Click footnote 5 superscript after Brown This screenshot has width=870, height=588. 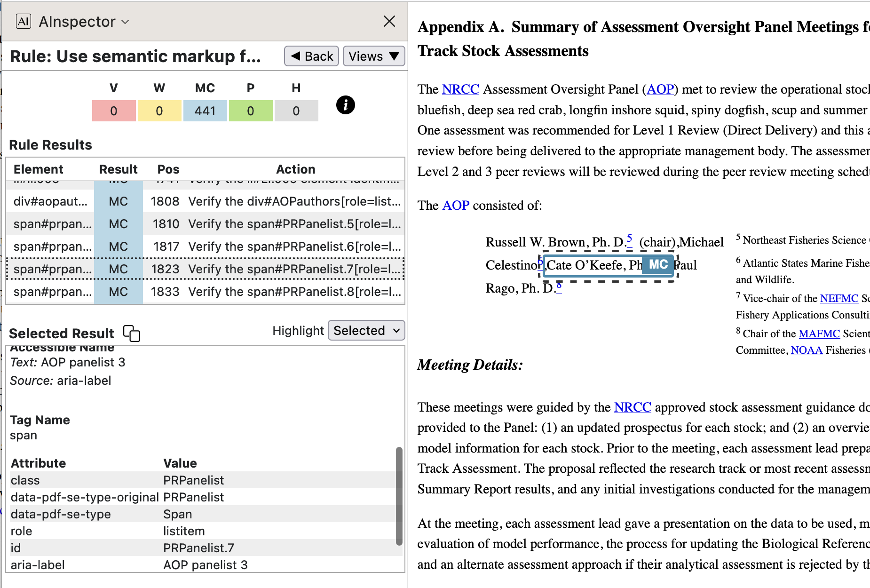click(x=629, y=238)
